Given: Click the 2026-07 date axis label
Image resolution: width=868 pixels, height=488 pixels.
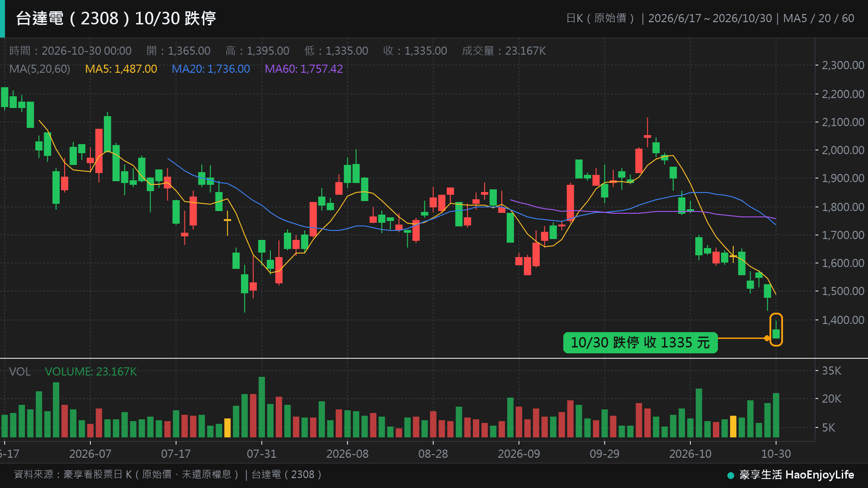Looking at the screenshot, I should (x=90, y=454).
